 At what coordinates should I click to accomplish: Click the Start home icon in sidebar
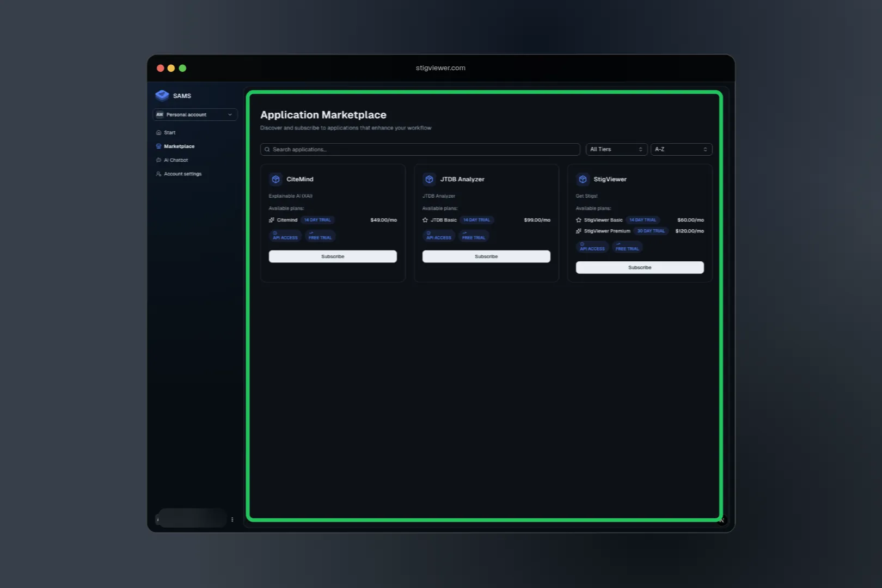[158, 132]
